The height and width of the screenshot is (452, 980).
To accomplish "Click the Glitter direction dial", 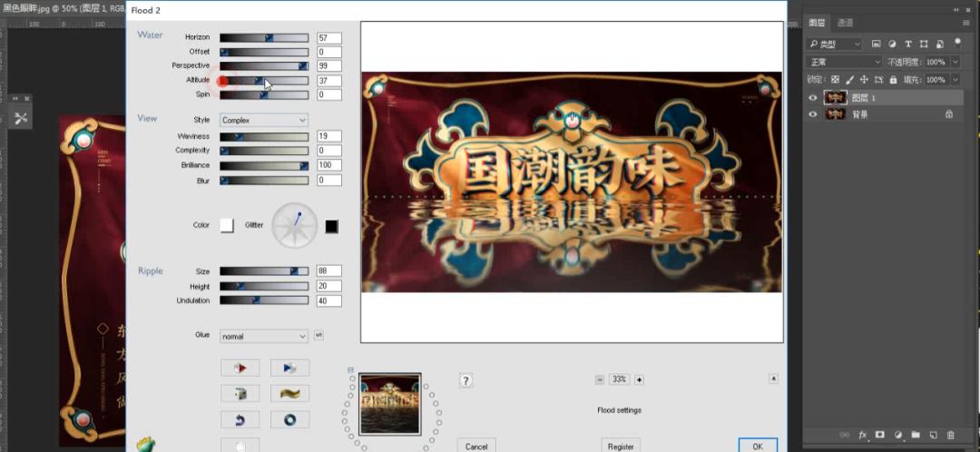I will click(x=294, y=225).
